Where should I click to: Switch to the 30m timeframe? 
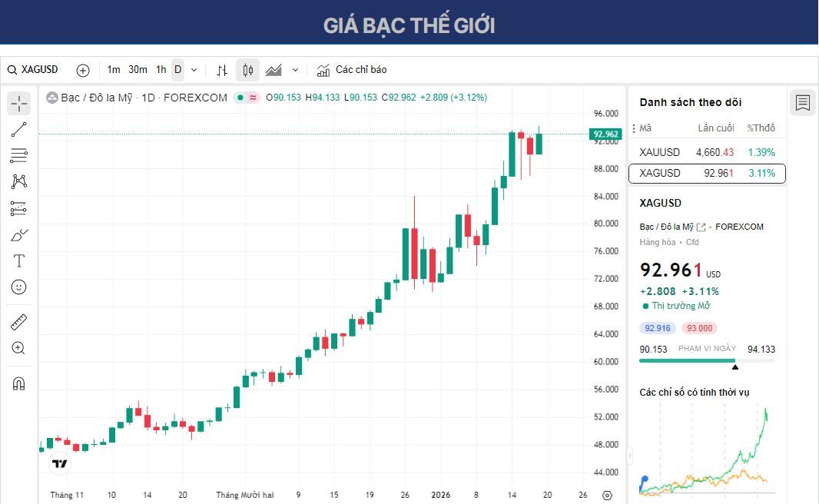pyautogui.click(x=137, y=69)
